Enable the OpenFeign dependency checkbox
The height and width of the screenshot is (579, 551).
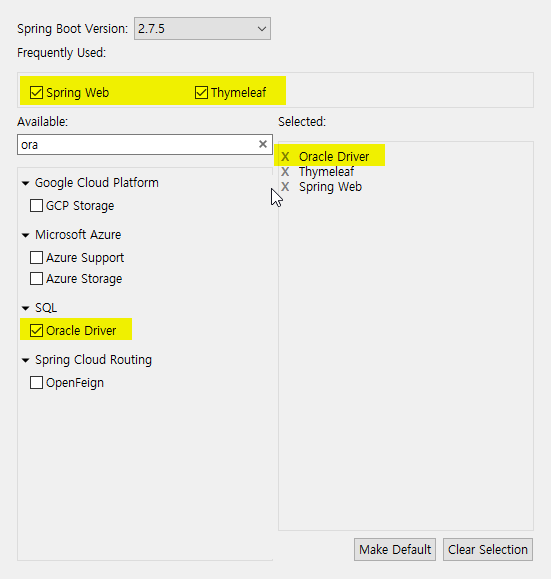[x=36, y=383]
